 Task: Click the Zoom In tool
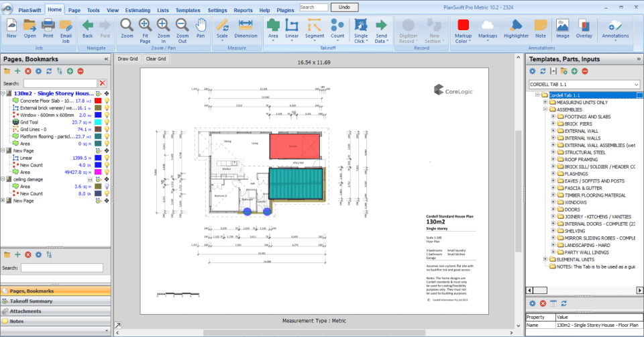(164, 32)
